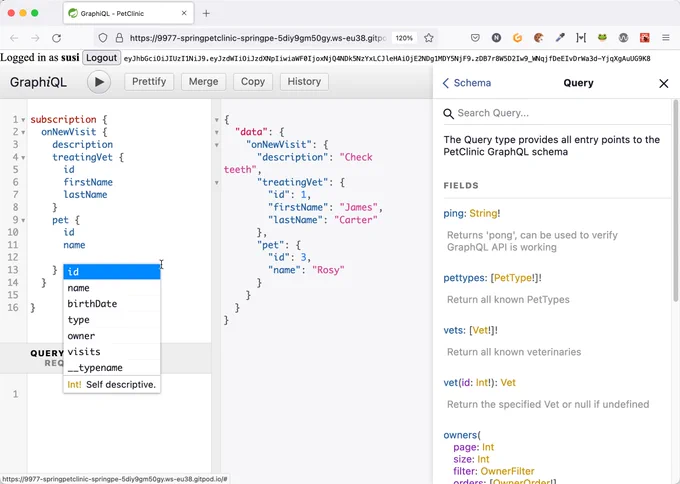Open the pettypes field documentation
This screenshot has width=680, height=484.
click(x=464, y=278)
